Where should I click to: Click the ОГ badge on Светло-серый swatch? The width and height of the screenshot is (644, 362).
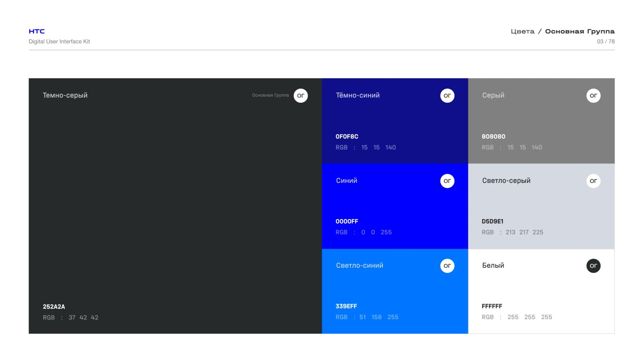593,181
